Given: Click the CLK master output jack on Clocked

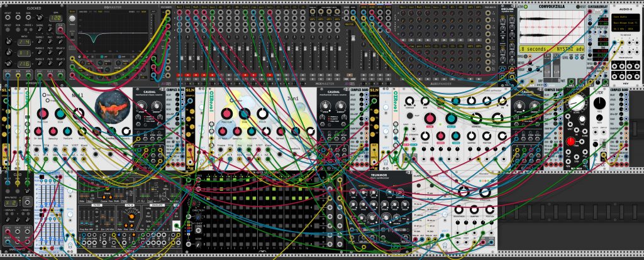Looking at the screenshot, I should pyautogui.click(x=61, y=29).
